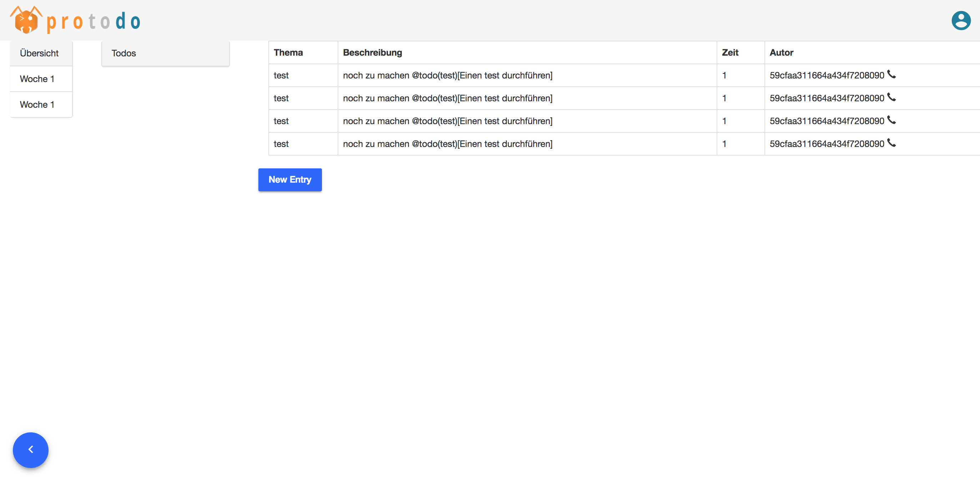Click the last row's description text
The image size is (980, 478).
point(448,144)
